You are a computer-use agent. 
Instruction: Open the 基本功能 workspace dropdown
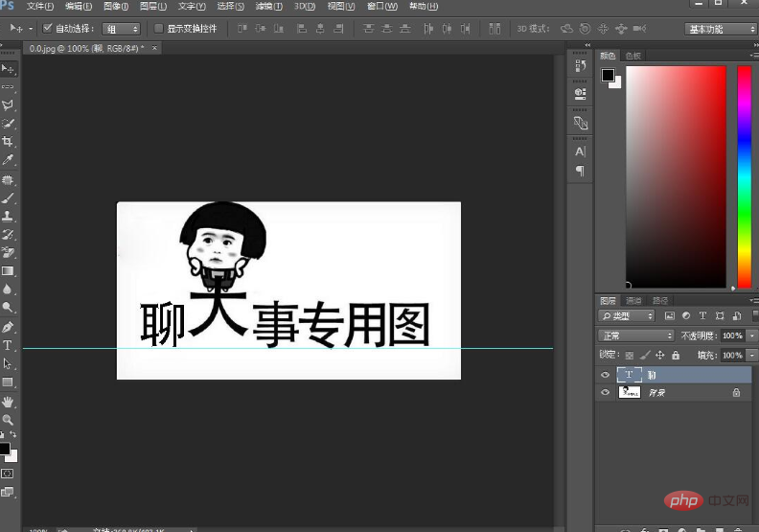[x=721, y=29]
